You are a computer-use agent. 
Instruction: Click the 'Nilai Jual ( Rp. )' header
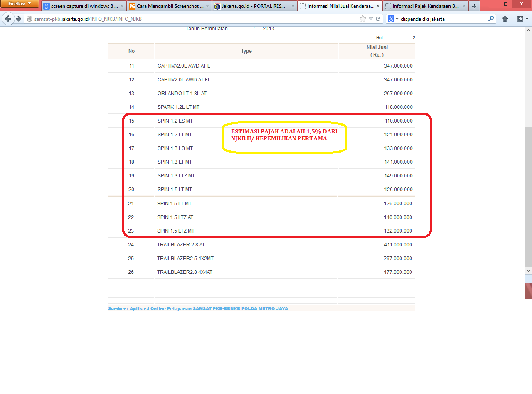pyautogui.click(x=377, y=51)
